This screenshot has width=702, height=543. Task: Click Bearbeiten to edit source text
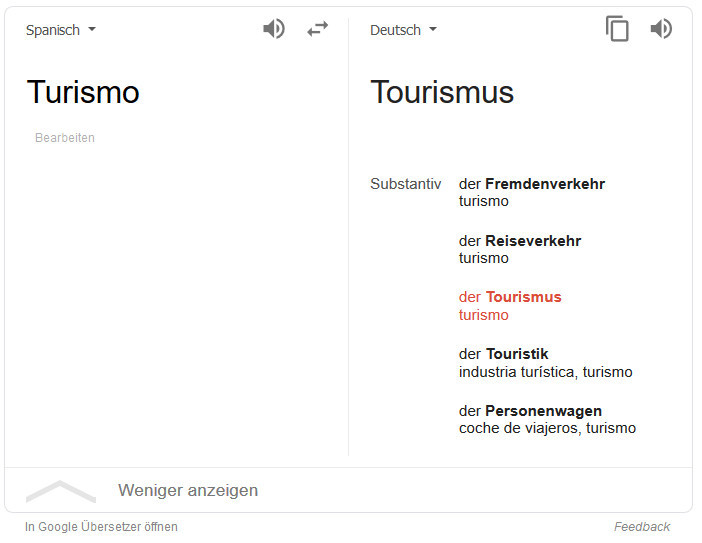click(x=65, y=138)
